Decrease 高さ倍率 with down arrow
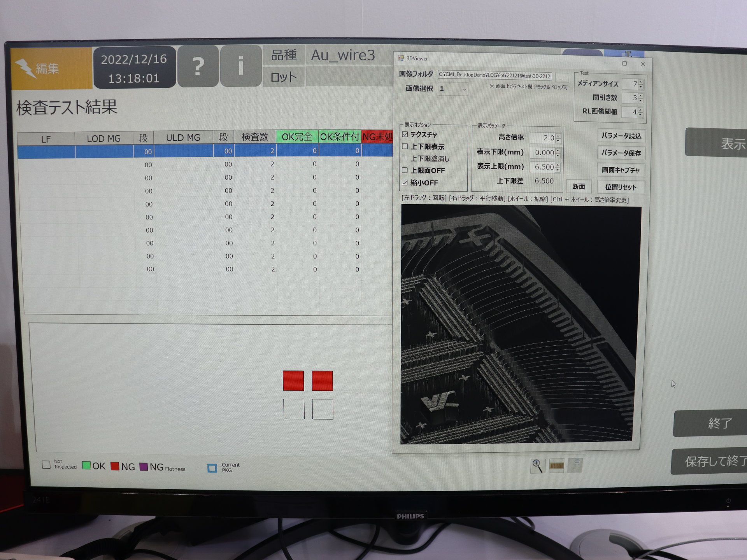Viewport: 747px width, 560px height. (x=558, y=140)
